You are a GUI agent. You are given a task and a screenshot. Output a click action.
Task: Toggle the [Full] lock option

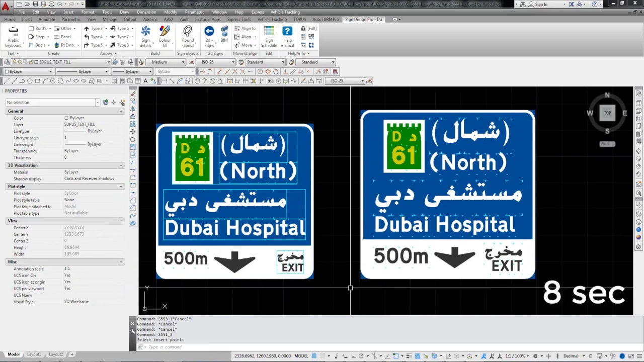pos(309,29)
